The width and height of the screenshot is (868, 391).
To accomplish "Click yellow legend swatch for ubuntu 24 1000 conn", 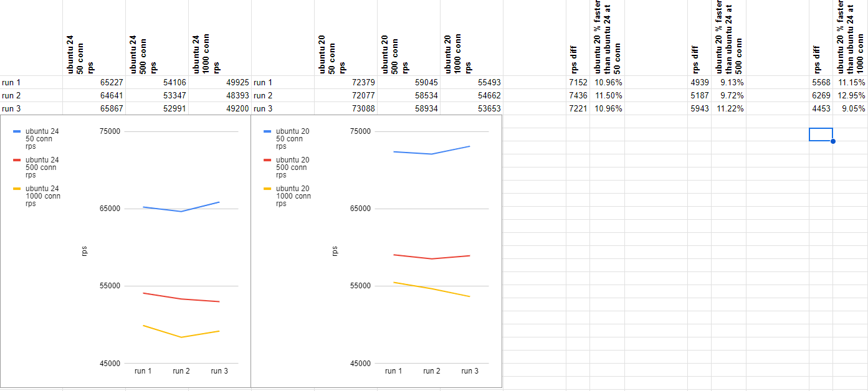I will tap(17, 189).
